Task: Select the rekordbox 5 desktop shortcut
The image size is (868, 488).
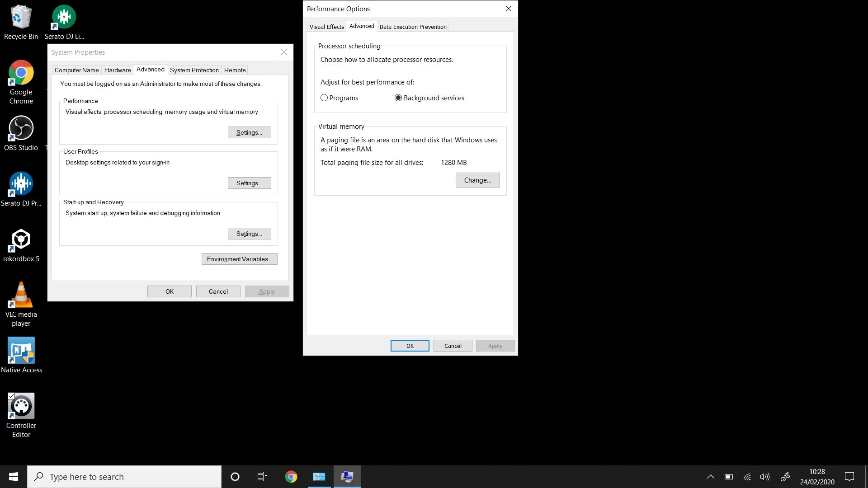Action: point(21,240)
